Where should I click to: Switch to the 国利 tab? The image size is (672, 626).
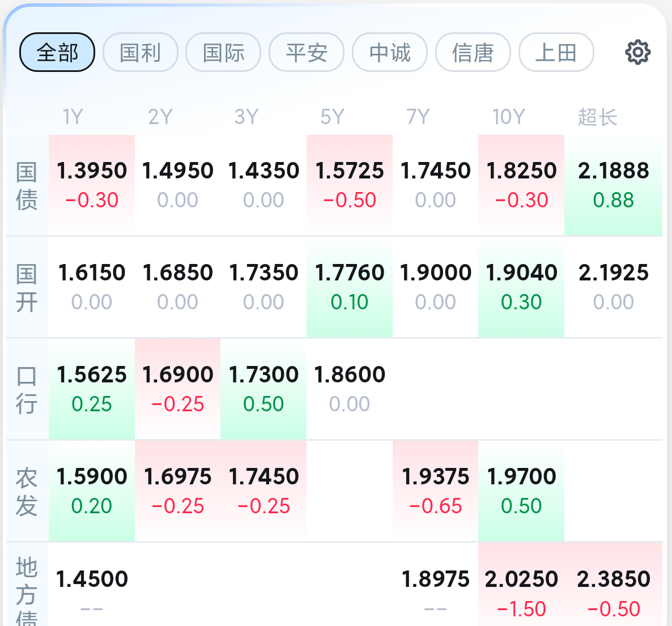pos(141,53)
